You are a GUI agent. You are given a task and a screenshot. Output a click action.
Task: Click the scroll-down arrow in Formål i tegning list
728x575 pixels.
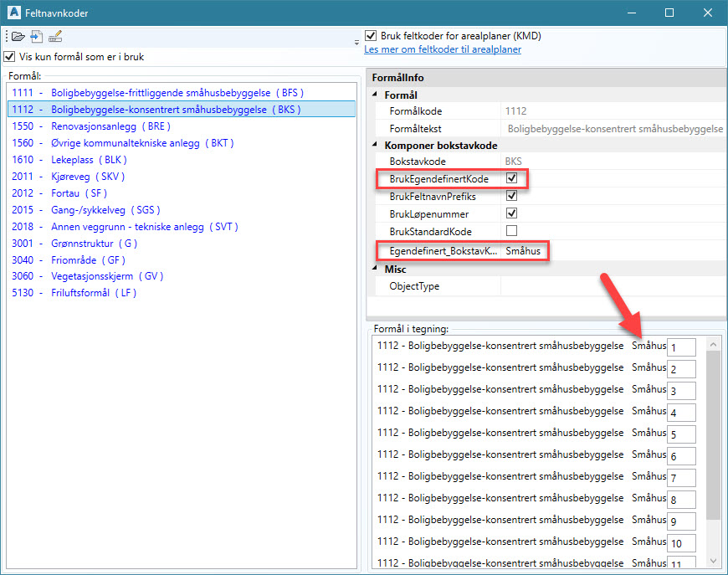pos(713,560)
